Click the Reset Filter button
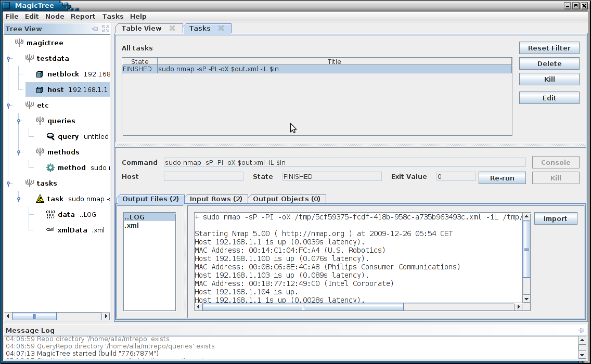The image size is (591, 364). point(549,48)
